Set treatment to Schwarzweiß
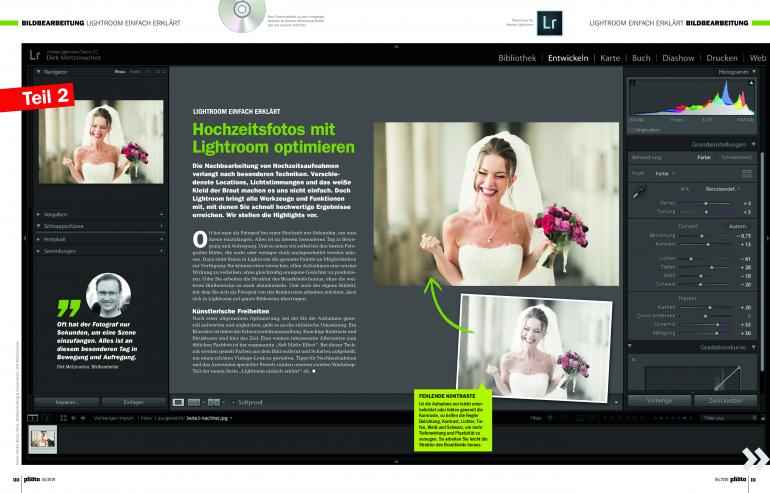 click(736, 158)
